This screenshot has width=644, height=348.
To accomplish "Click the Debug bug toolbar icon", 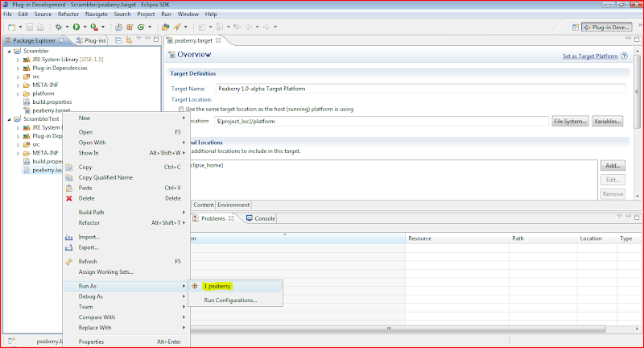I will click(x=58, y=27).
